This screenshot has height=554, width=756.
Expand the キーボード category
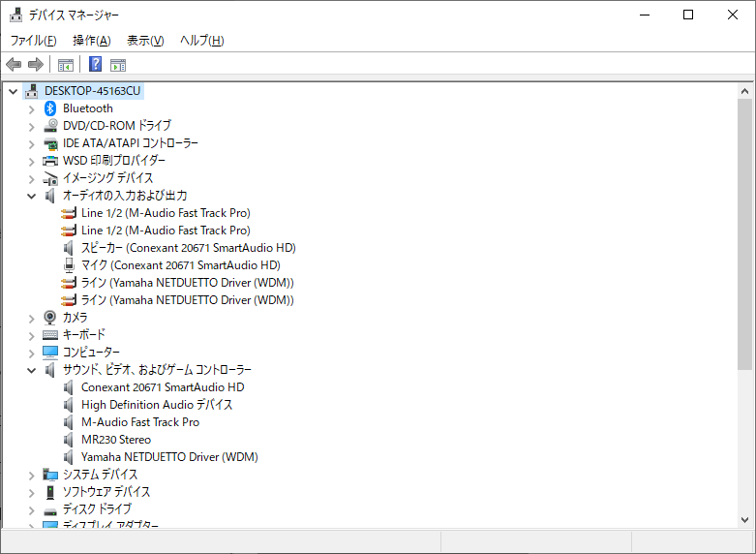point(31,336)
